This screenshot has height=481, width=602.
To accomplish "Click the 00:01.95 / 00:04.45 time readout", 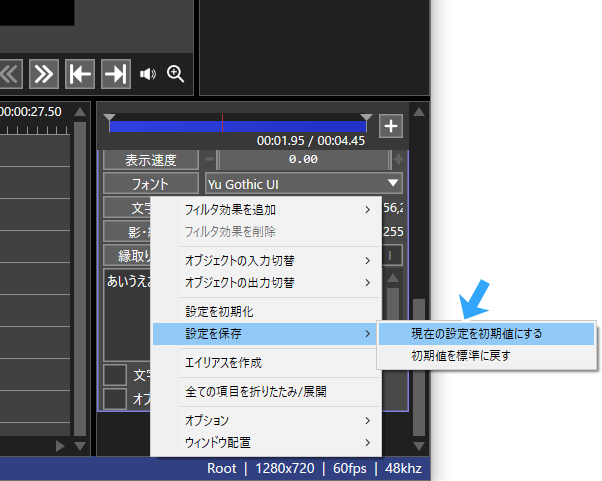I will 311,141.
